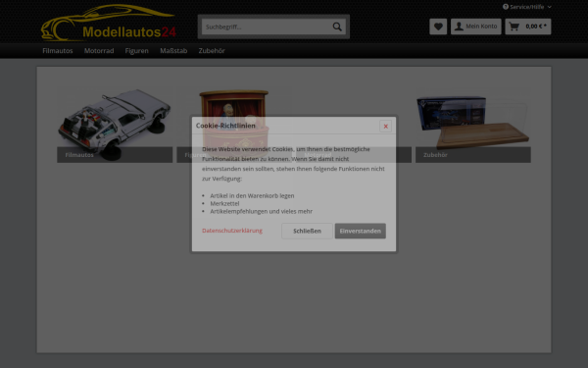Expand the Service/Hilfe dropdown
The width and height of the screenshot is (588, 368).
click(527, 7)
